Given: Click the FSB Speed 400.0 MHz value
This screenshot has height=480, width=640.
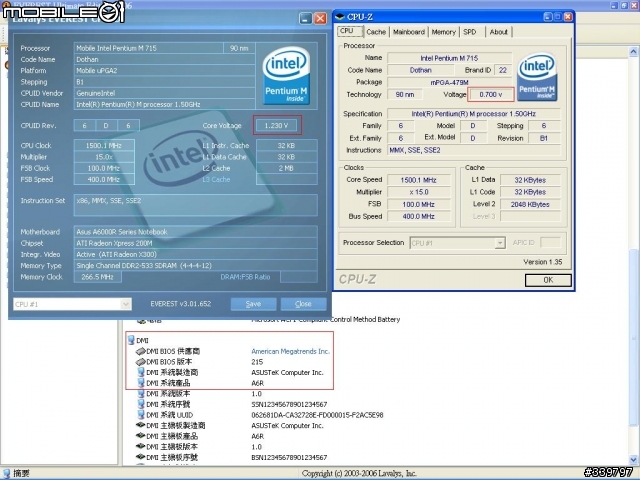Looking at the screenshot, I should [104, 179].
